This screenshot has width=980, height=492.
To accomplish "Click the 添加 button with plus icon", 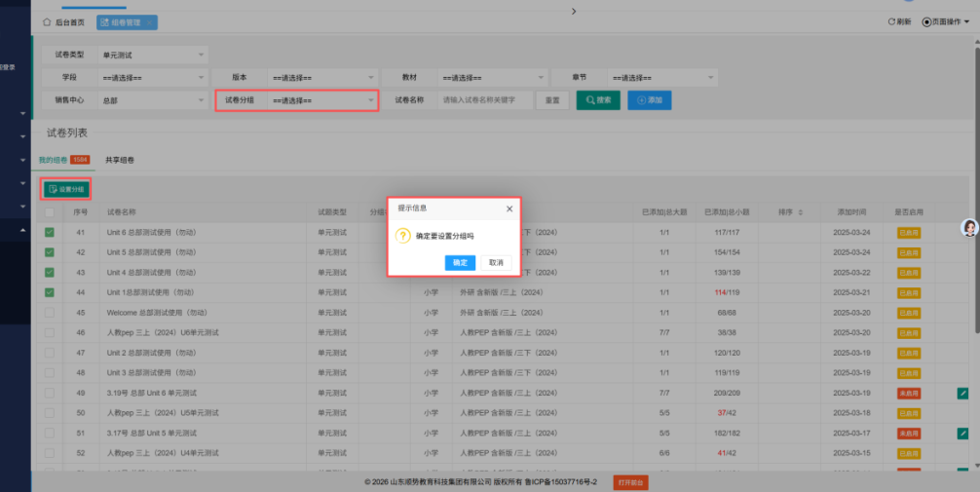I will coord(649,100).
